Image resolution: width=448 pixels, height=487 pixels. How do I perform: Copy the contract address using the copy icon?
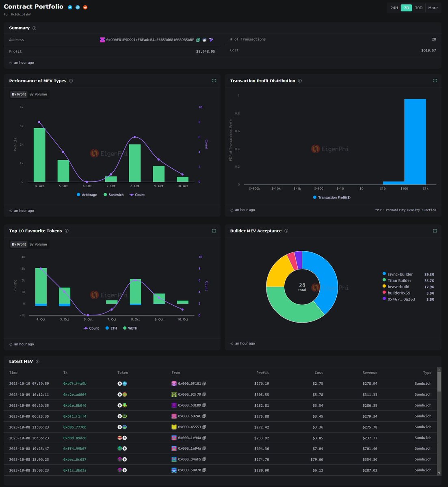tap(198, 39)
